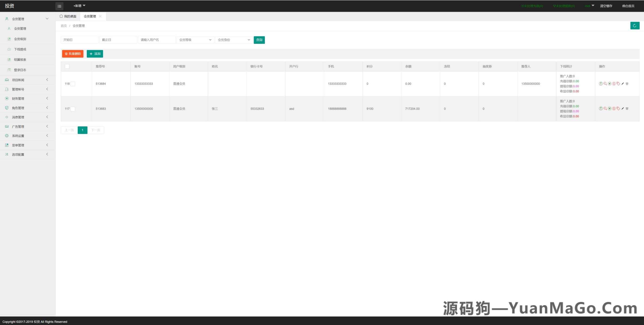Delete member 张三 with the trash icon
The height and width of the screenshot is (325, 644).
627,109
